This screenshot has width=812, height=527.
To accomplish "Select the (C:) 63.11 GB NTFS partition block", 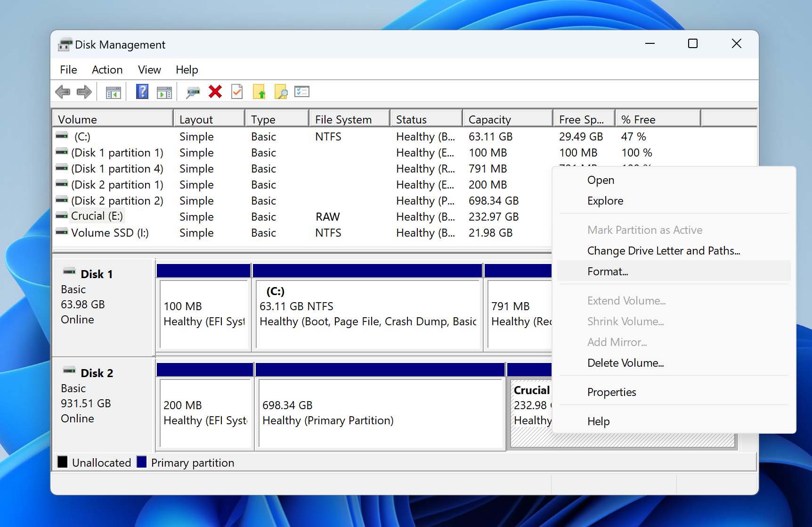I will click(x=367, y=307).
